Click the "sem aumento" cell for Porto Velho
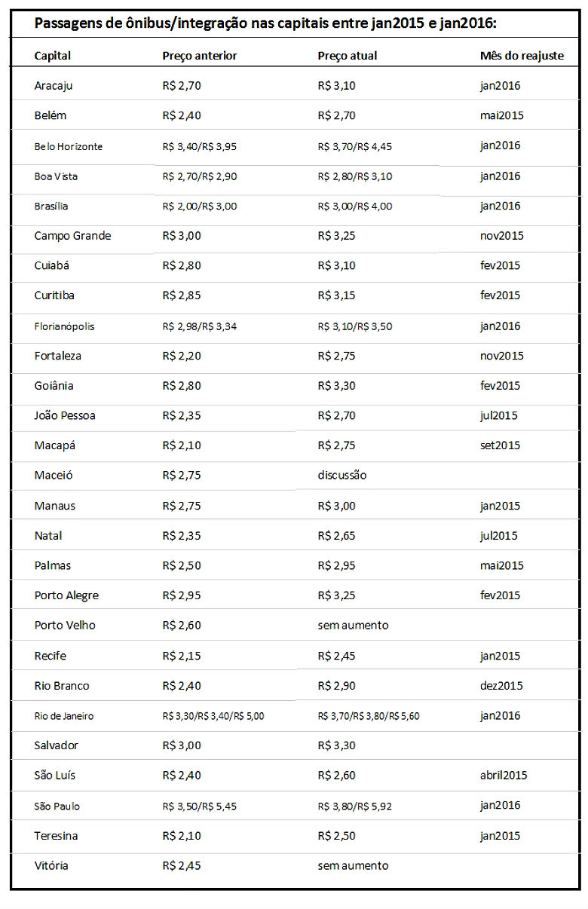The image size is (588, 909). [353, 625]
